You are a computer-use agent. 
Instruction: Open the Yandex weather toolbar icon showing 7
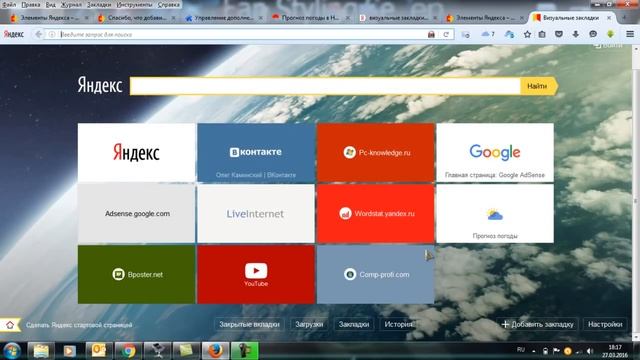click(488, 34)
